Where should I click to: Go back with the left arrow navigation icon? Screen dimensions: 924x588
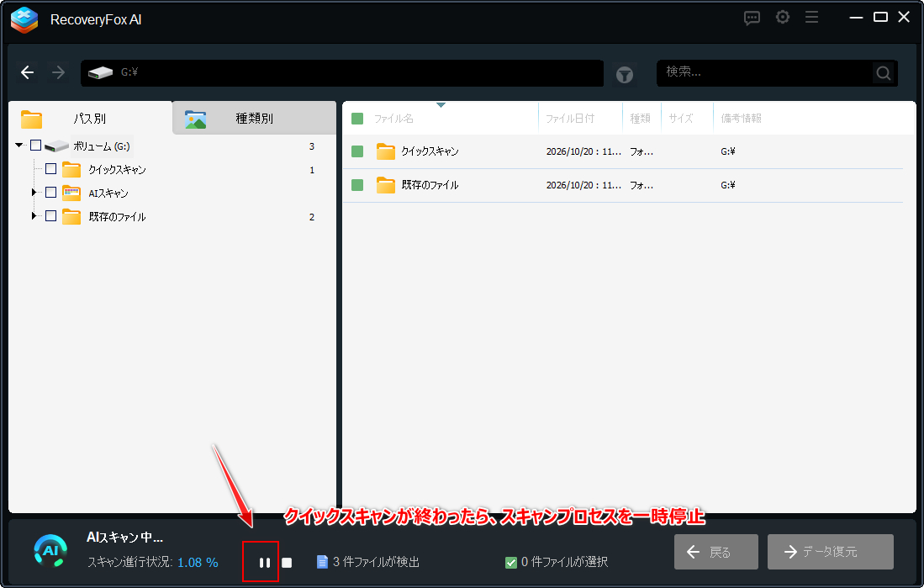[27, 72]
